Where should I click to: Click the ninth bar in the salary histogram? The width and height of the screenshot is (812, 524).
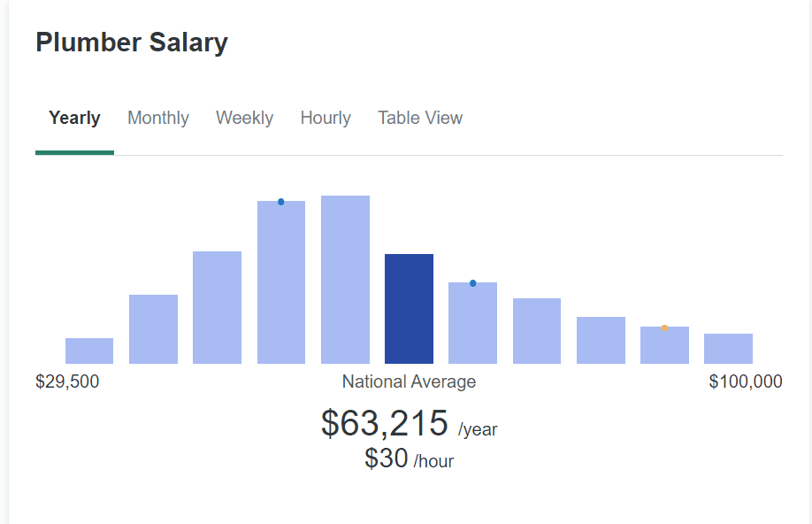tap(601, 340)
